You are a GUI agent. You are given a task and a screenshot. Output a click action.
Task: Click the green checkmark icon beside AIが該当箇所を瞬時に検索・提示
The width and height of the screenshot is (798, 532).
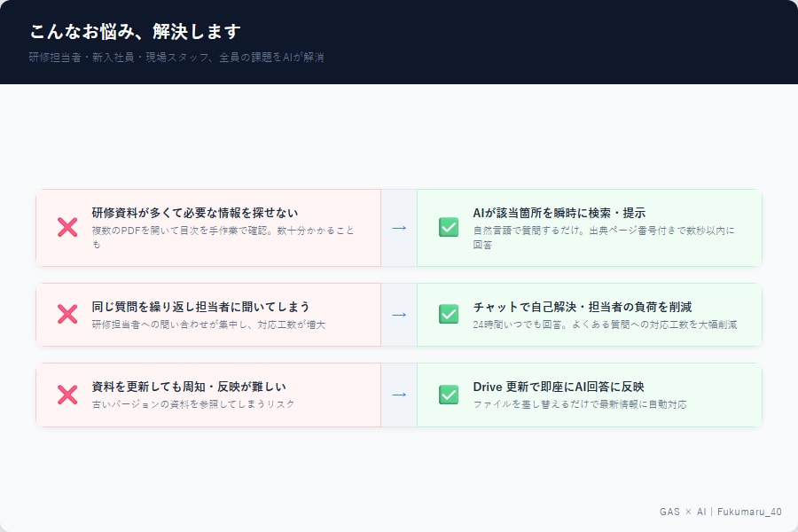449,228
